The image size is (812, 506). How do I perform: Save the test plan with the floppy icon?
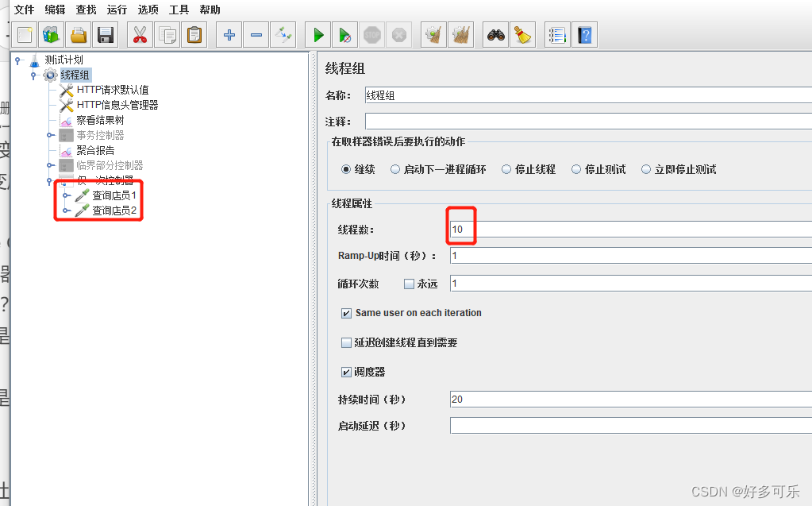pyautogui.click(x=105, y=35)
